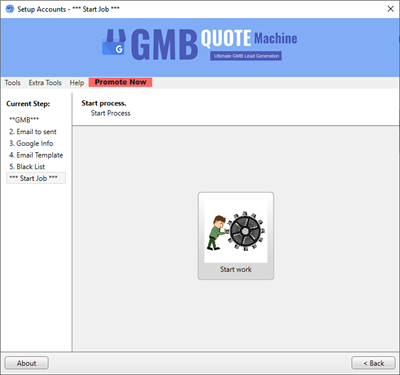
Task: Click the app icon in title bar
Action: pyautogui.click(x=10, y=9)
